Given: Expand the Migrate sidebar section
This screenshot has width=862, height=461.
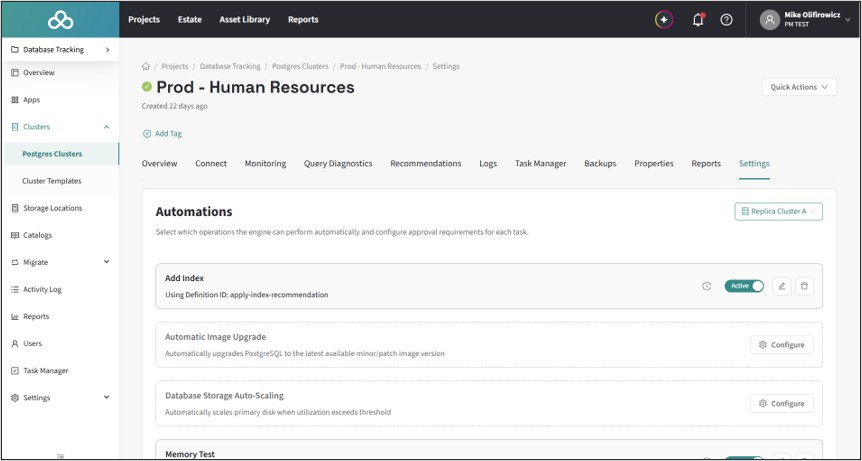Looking at the screenshot, I should click(107, 262).
